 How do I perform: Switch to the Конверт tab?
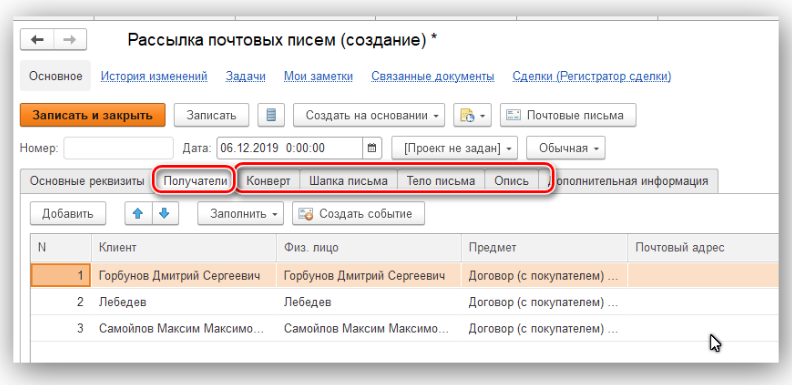tap(268, 181)
